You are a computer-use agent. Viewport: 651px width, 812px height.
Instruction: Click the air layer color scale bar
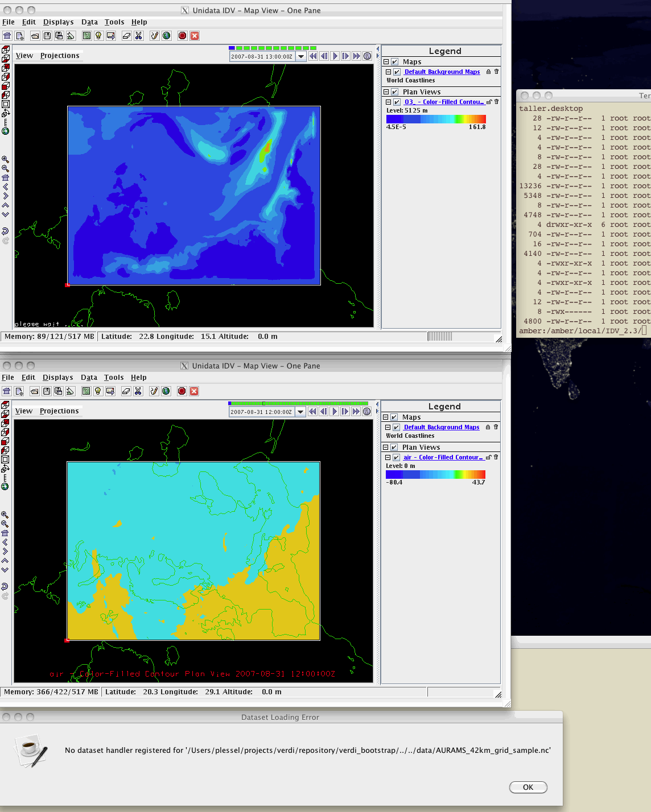[435, 474]
